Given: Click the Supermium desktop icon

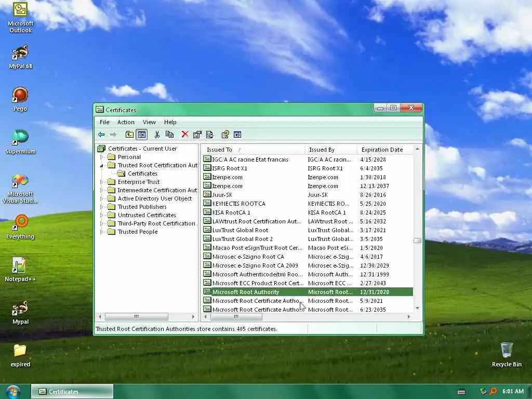Looking at the screenshot, I should coord(20,142).
